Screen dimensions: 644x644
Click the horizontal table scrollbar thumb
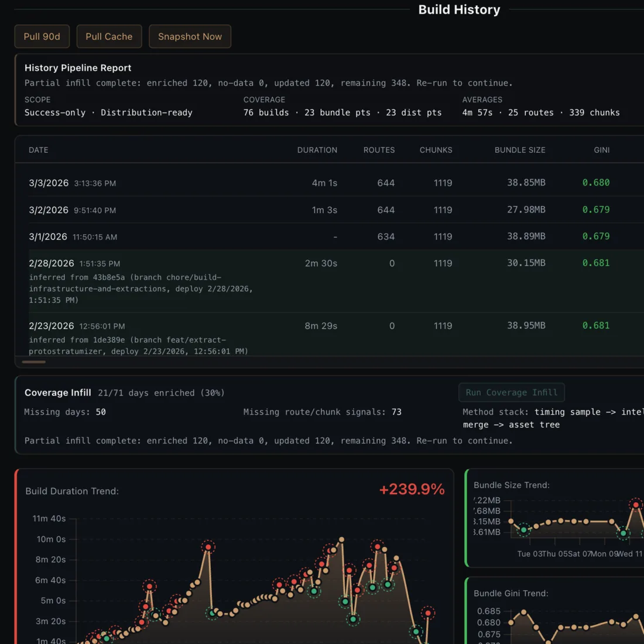[34, 362]
